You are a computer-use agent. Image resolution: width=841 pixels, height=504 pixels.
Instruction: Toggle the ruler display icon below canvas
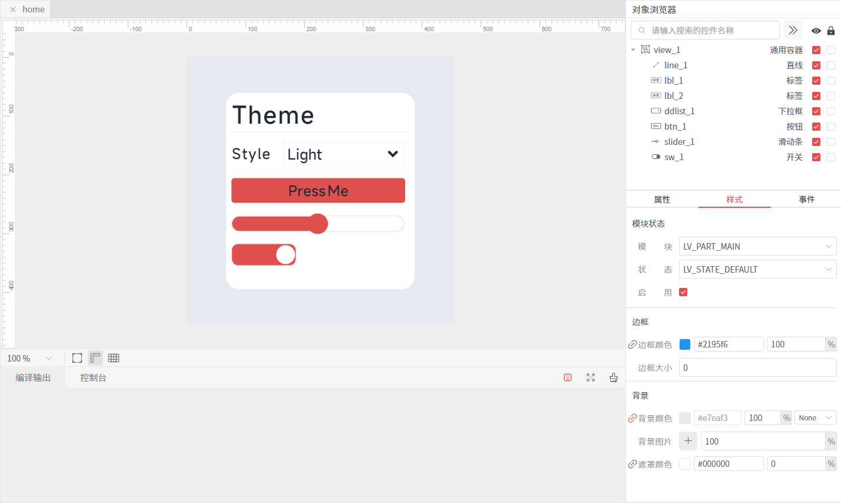[95, 358]
